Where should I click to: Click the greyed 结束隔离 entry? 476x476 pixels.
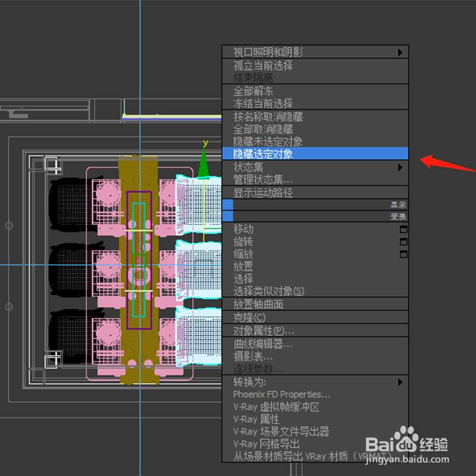(315, 78)
